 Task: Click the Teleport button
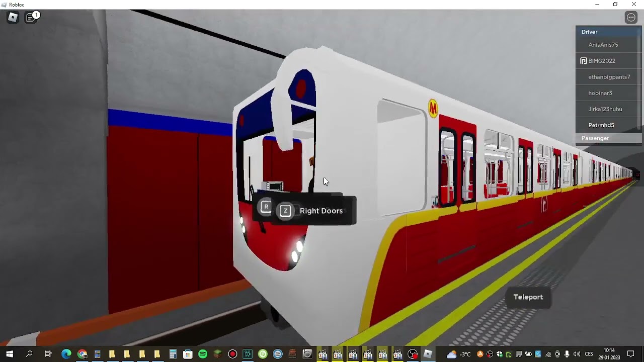tap(528, 297)
